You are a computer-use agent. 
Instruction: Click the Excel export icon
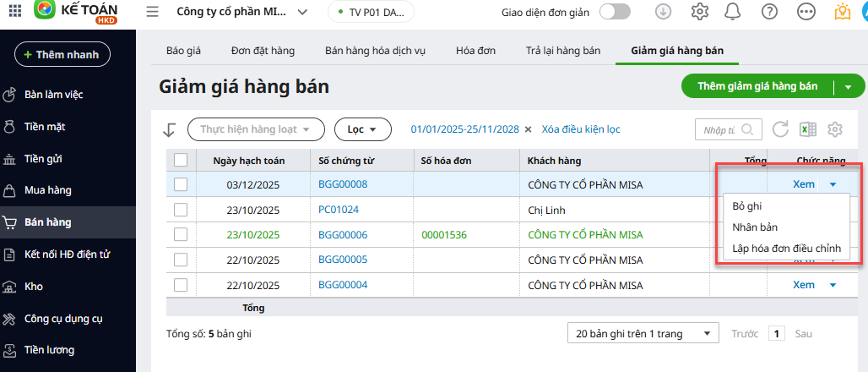coord(808,129)
